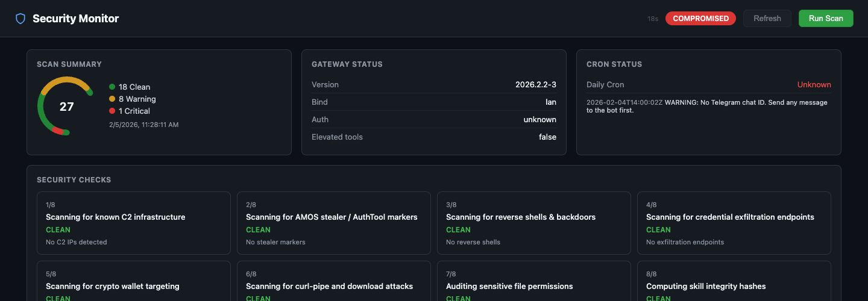Open the reverse shells & backdoors check

pyautogui.click(x=534, y=223)
